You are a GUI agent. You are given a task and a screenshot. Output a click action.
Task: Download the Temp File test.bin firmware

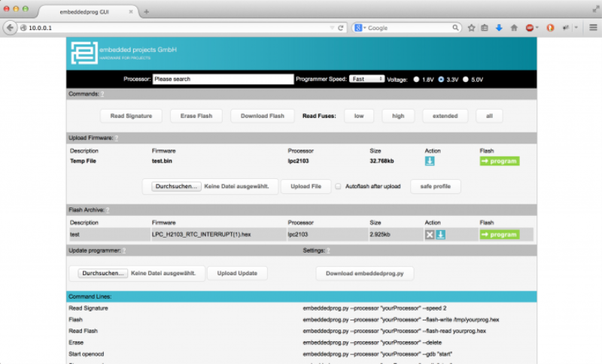click(429, 161)
